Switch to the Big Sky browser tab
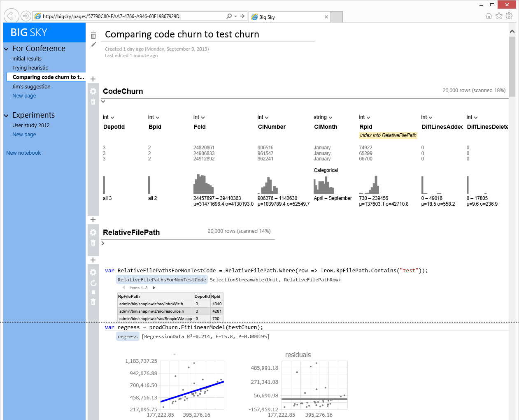This screenshot has height=420, width=519. 288,17
